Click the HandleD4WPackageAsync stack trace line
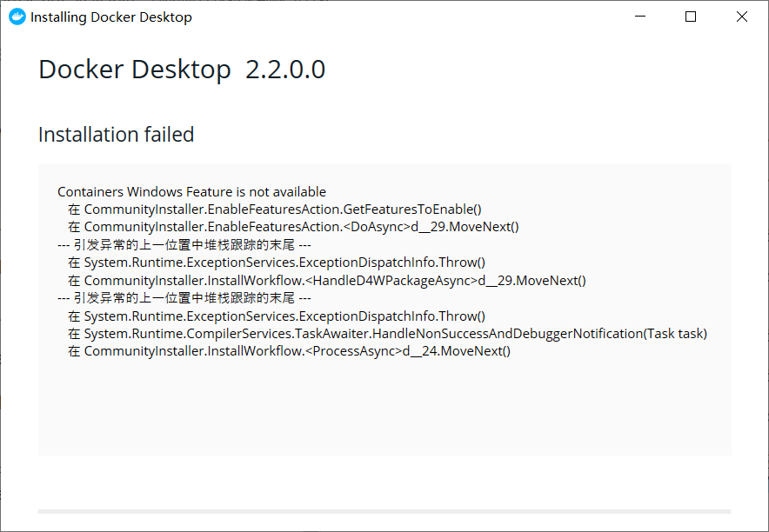 (327, 280)
